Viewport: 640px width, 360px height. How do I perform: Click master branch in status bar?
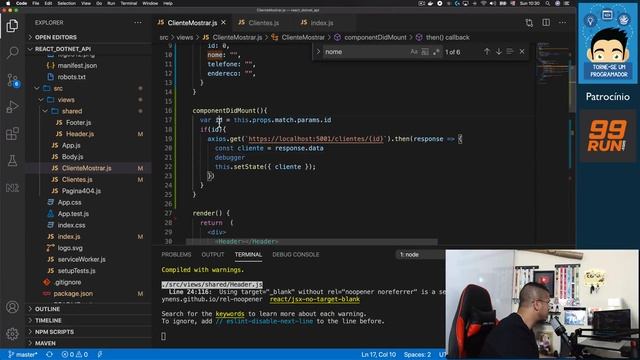click(23, 354)
